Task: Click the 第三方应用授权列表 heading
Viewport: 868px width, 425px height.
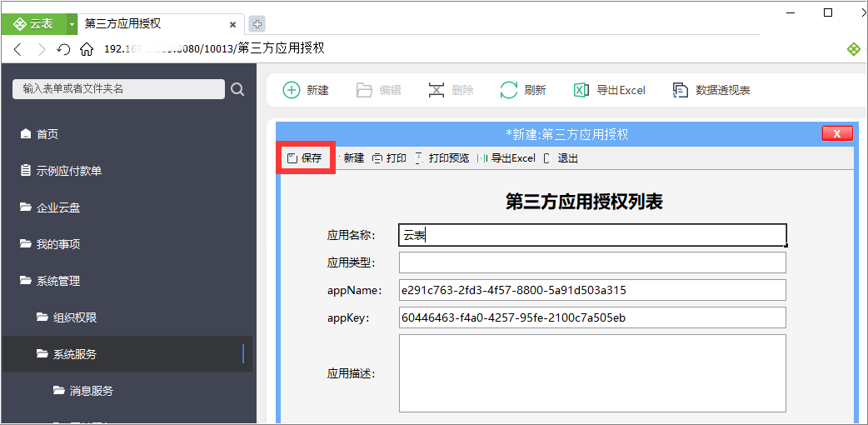Action: point(584,202)
